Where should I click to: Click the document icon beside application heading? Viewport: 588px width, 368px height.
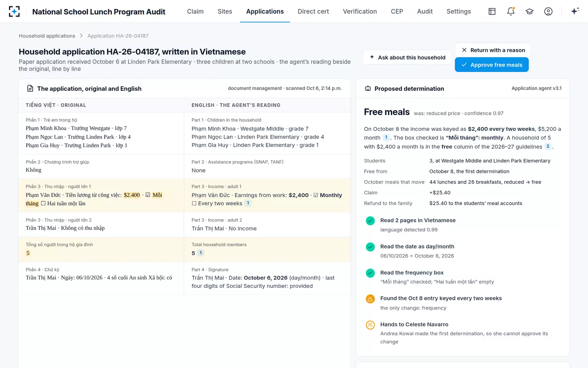(x=30, y=88)
